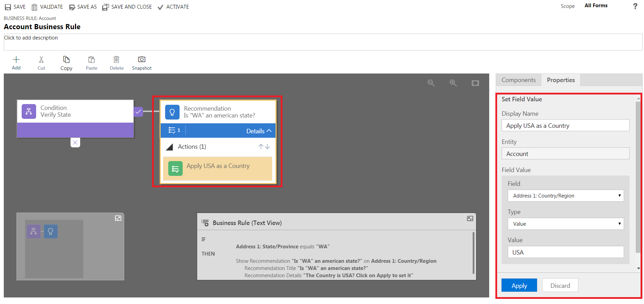644x304 pixels.
Task: Click the Add component icon
Action: pyautogui.click(x=16, y=60)
